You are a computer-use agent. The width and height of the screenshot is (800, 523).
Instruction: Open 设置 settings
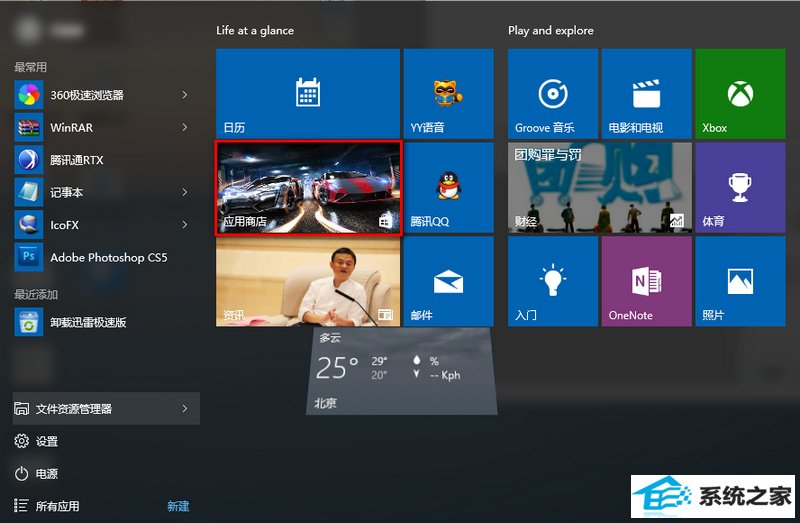point(36,441)
